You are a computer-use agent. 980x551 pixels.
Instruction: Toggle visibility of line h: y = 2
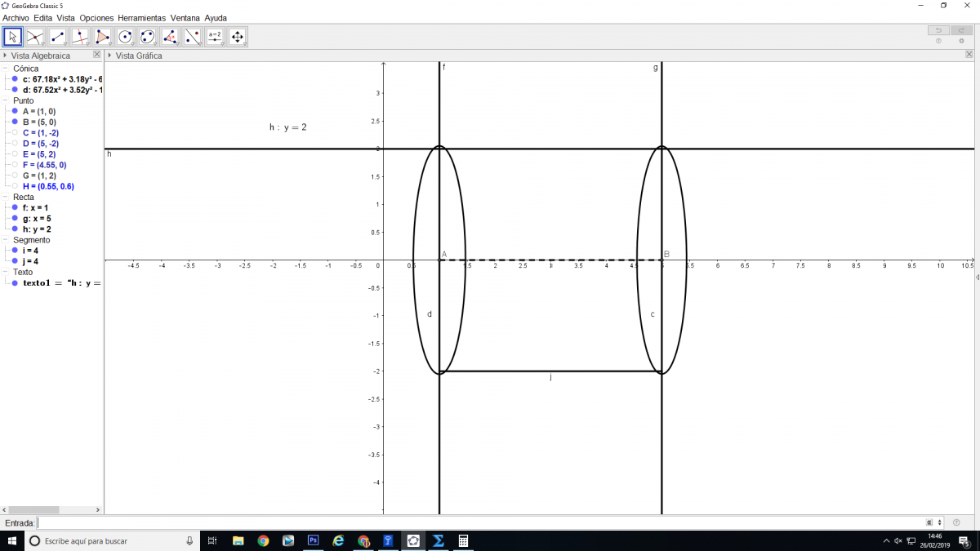[15, 229]
